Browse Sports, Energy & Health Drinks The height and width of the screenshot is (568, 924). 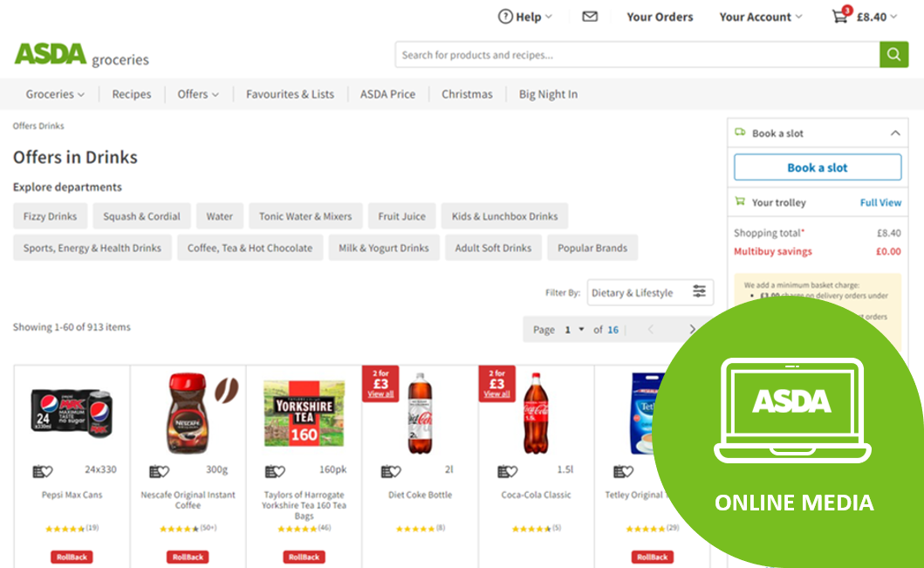tap(92, 248)
